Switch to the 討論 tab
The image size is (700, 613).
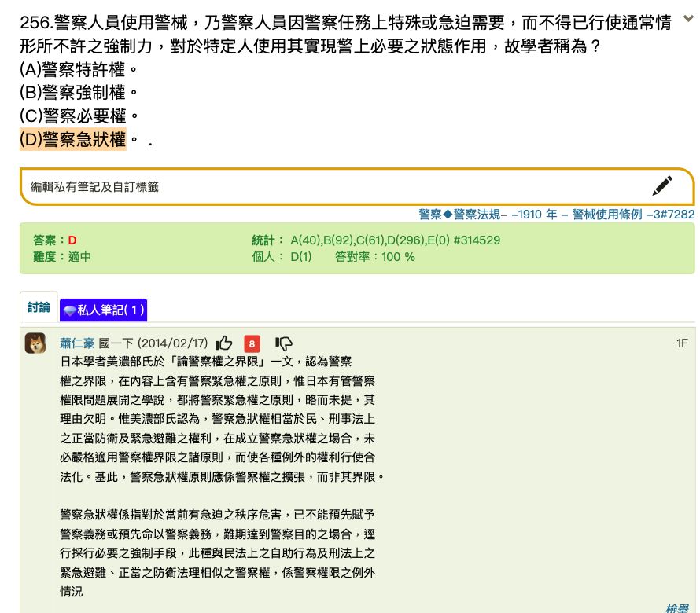coord(39,308)
